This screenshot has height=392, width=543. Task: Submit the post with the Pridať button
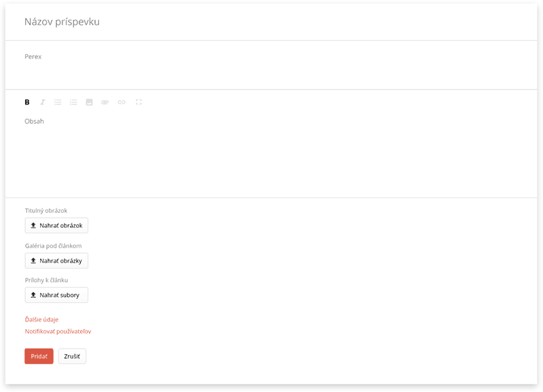[39, 356]
